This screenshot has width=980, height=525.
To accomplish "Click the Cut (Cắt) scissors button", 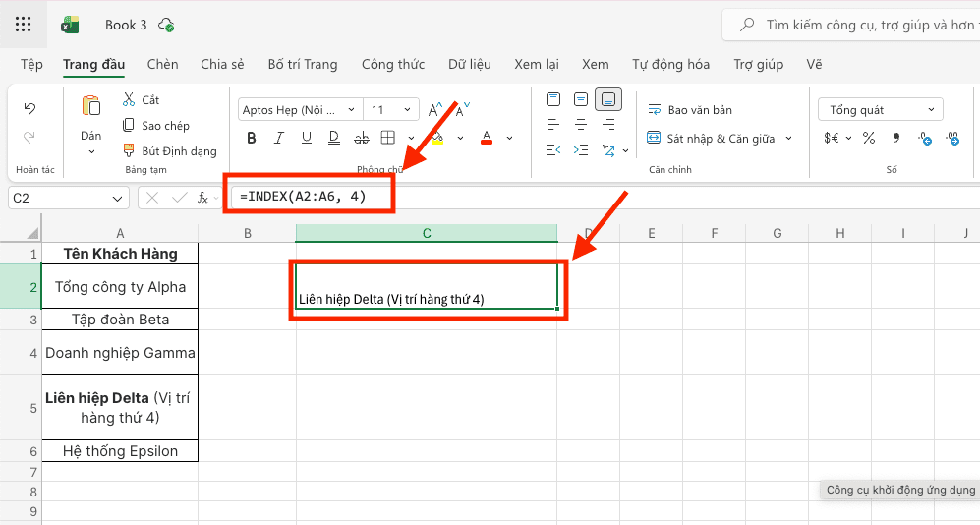I will (141, 100).
